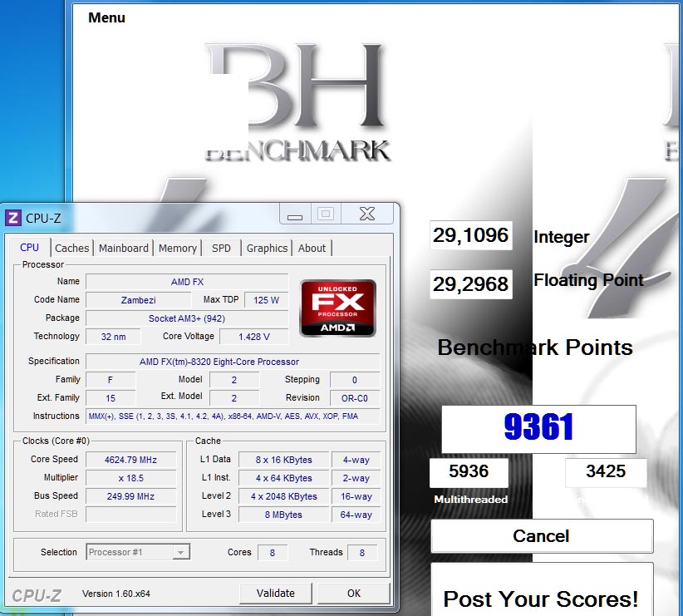Click the Integer score field 29,1096

tap(471, 235)
